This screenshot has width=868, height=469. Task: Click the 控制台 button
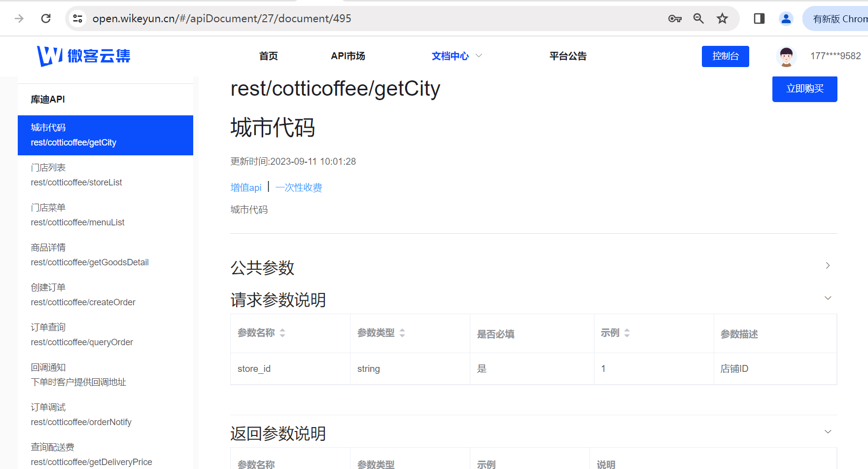point(726,56)
